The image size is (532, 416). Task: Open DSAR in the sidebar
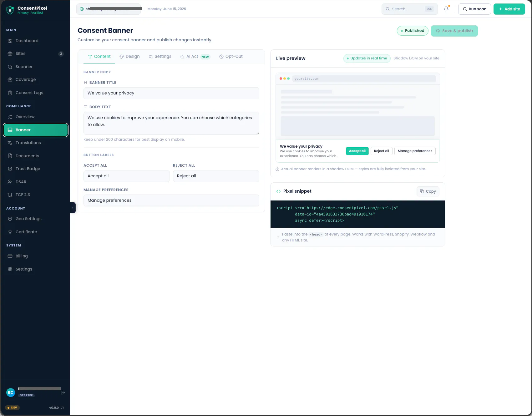point(35,182)
